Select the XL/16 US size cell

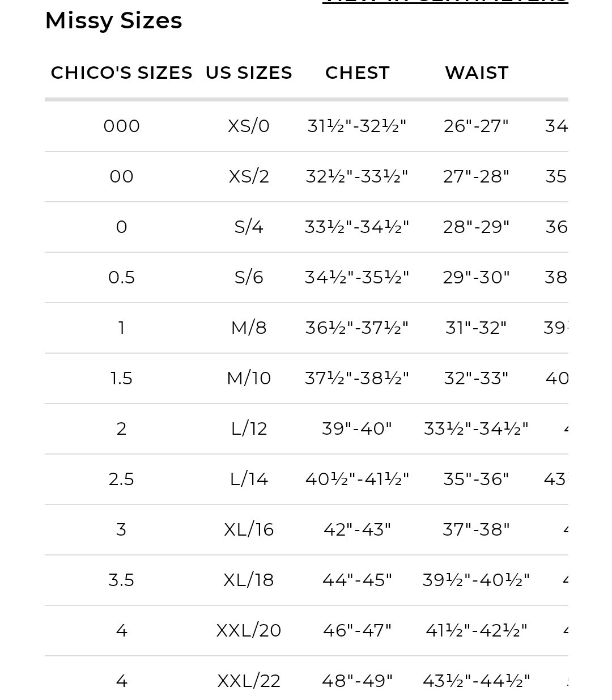tap(249, 529)
